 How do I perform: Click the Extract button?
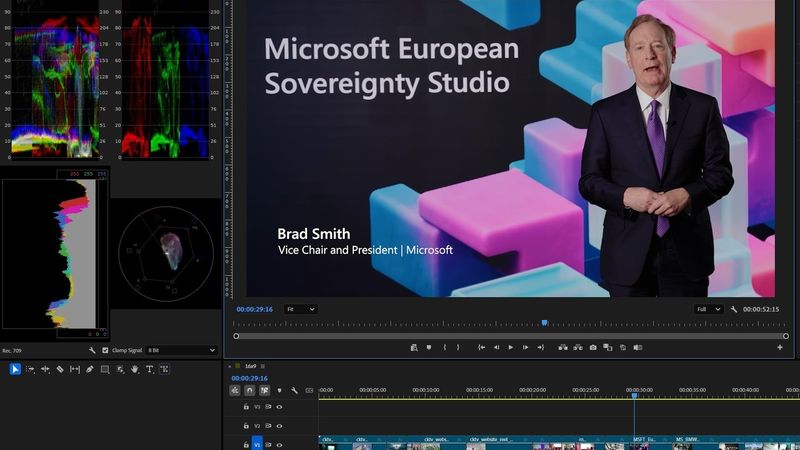[578, 347]
